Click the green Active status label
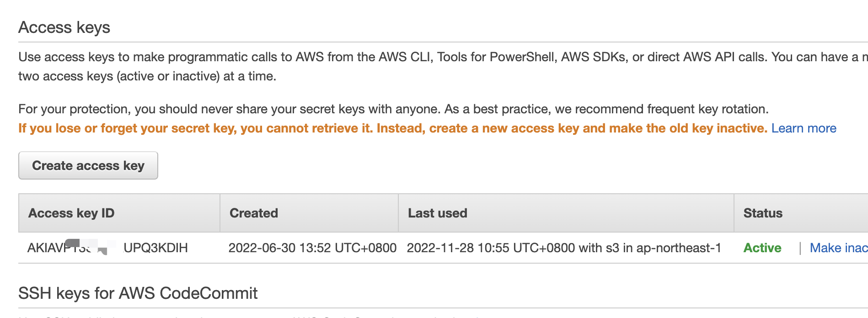Image resolution: width=868 pixels, height=318 pixels. click(762, 248)
